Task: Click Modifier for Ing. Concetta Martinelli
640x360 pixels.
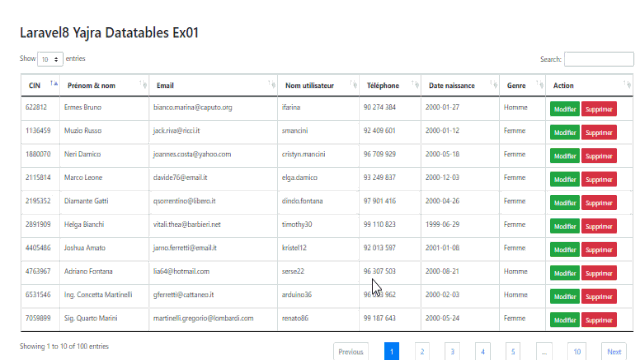Action: click(564, 297)
